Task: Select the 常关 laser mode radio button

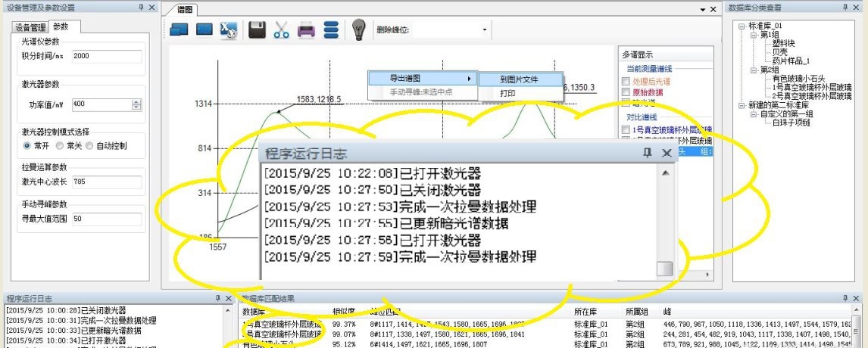Action: tap(61, 145)
